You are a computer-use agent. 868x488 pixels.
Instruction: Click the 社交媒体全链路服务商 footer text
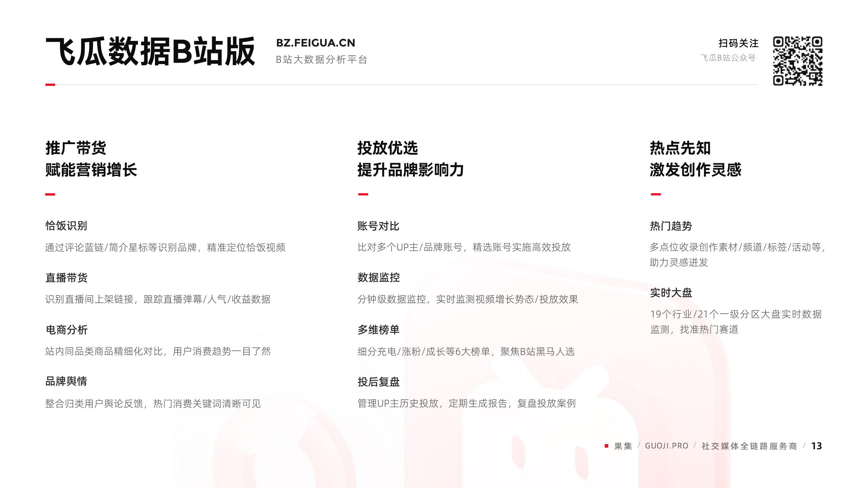click(750, 446)
